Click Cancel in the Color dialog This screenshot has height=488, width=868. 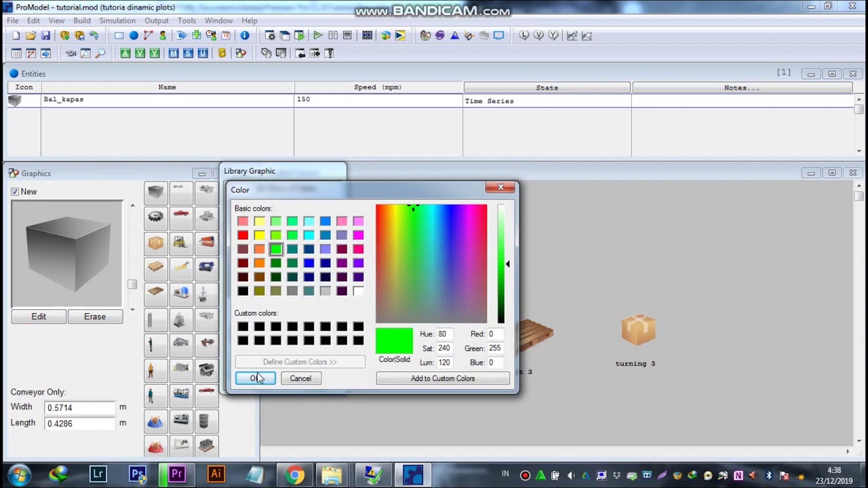(x=300, y=378)
